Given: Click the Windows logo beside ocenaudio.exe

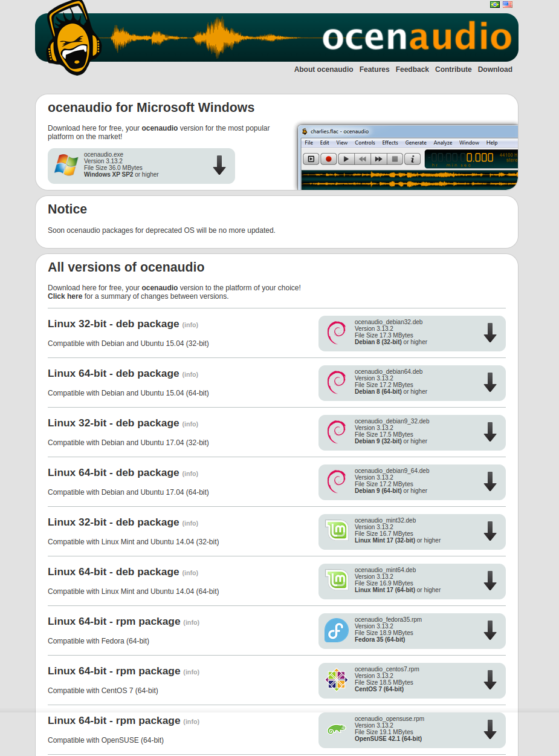Looking at the screenshot, I should click(66, 165).
